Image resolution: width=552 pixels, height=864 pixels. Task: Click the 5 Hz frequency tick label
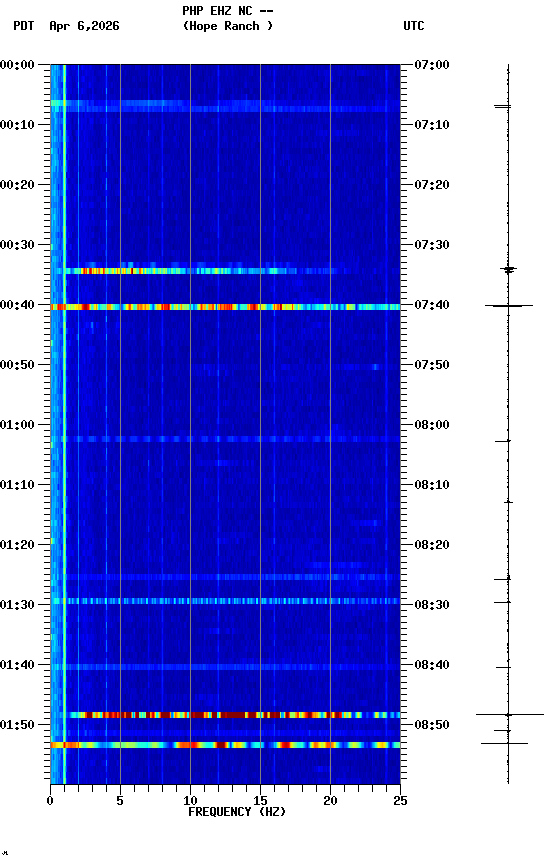(120, 801)
